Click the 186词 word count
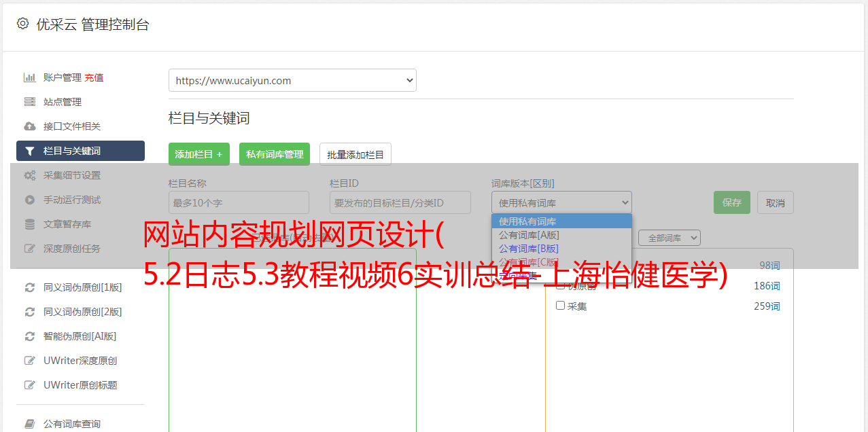This screenshot has width=868, height=432. click(767, 285)
